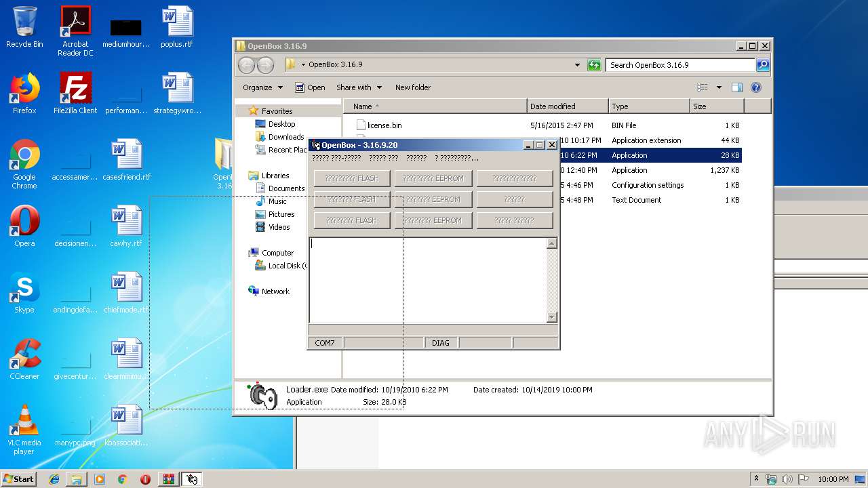
Task: Click Windows Media Player taskbar icon
Action: click(100, 479)
